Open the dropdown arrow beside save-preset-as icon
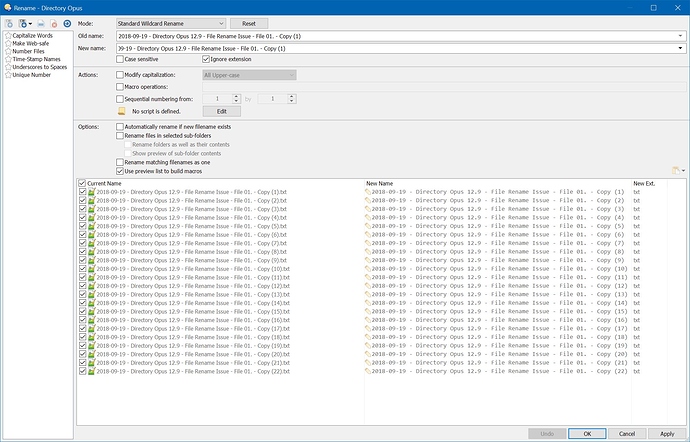Viewport: 690px width, 442px height. click(x=30, y=24)
